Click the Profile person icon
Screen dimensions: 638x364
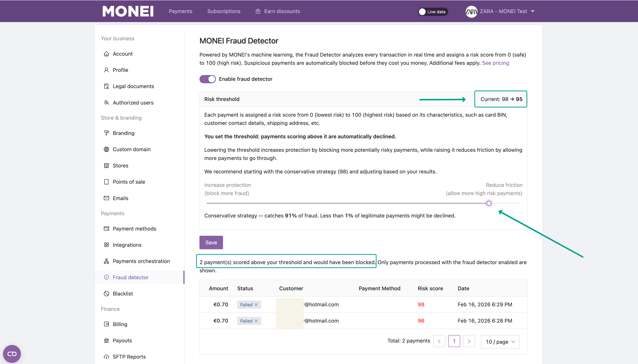click(106, 70)
